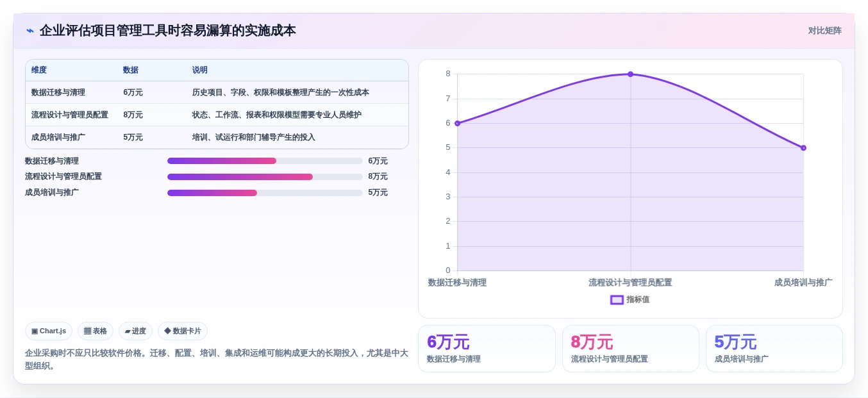Click the summary paragraph starting 企业采购时
Screen dimensions: 868x398
point(217,359)
